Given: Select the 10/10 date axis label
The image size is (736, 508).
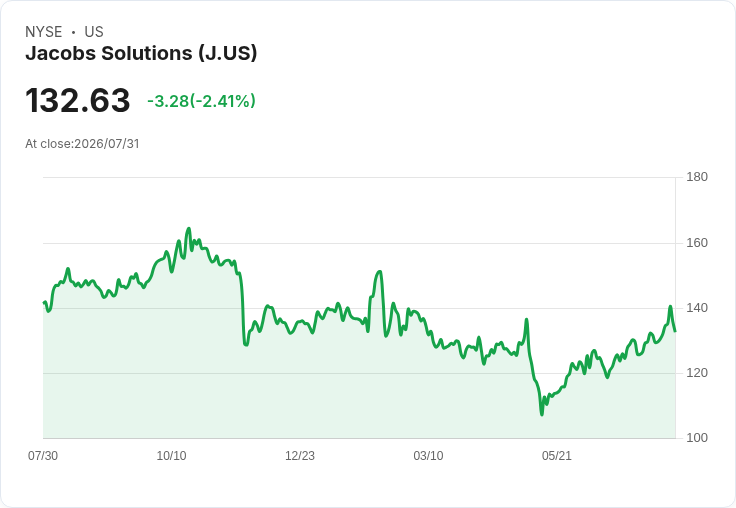Looking at the screenshot, I should pos(171,455).
